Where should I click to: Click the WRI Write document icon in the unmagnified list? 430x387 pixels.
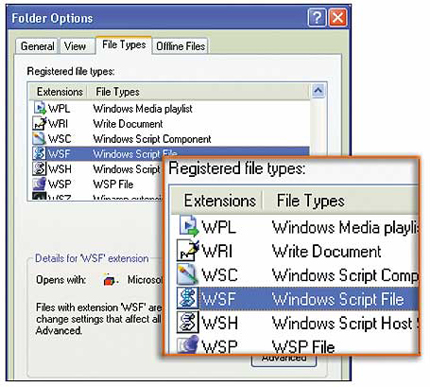tap(39, 123)
